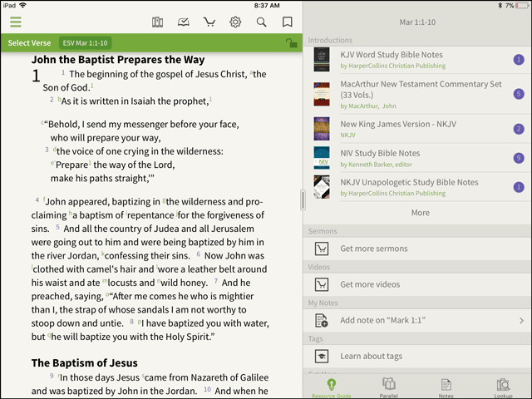Open the settings gear
The height and width of the screenshot is (399, 532).
235,22
